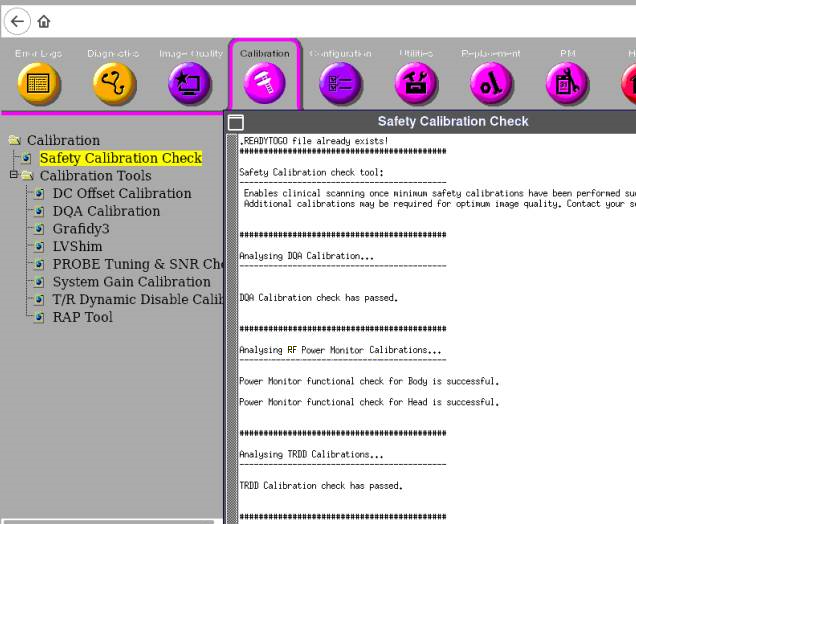Open System Gain Calibration

pos(131,282)
